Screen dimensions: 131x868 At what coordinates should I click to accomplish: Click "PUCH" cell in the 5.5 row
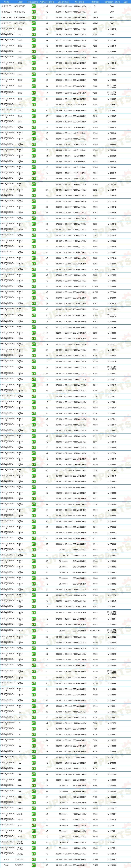pyautogui.click(x=6, y=865)
